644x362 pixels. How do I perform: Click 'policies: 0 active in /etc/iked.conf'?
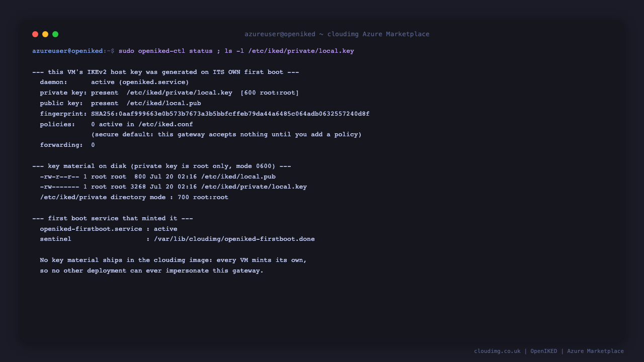coord(117,124)
